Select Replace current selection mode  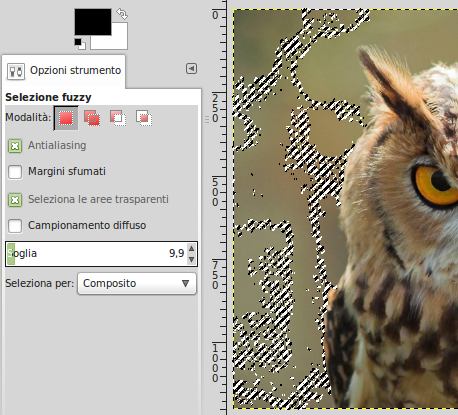pos(66,118)
